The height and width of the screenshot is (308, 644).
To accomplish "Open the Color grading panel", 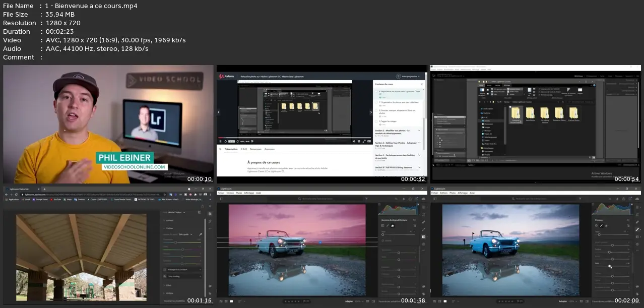I will click(x=182, y=276).
